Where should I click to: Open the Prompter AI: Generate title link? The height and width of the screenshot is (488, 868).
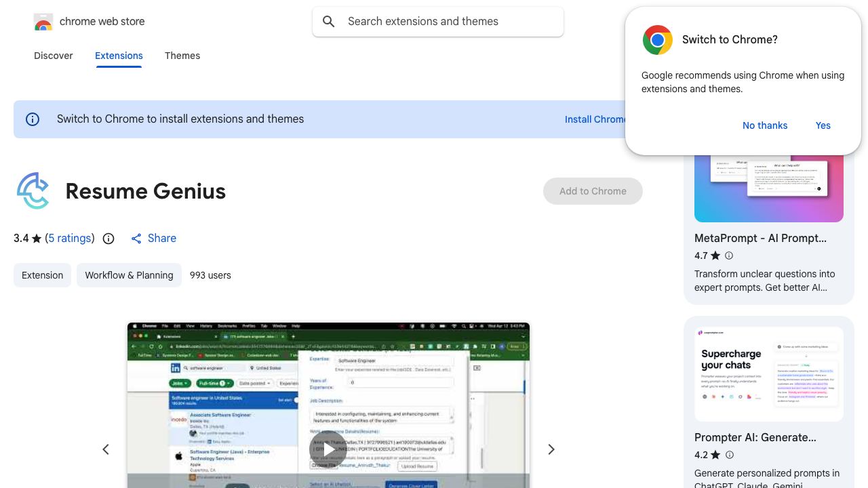[755, 438]
